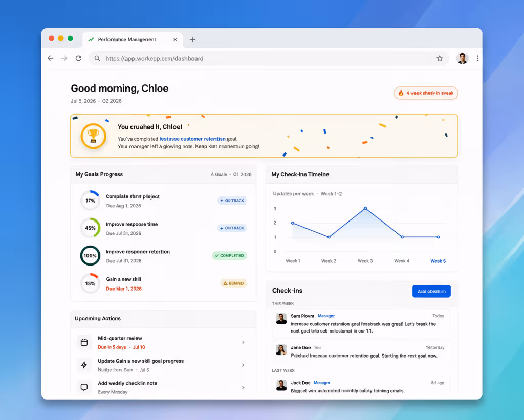Click the 4 week check-in streak badge
This screenshot has width=524, height=420.
tap(426, 93)
